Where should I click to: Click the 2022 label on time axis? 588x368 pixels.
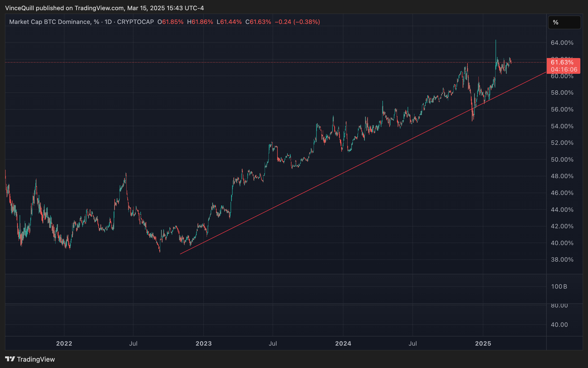[x=64, y=343]
